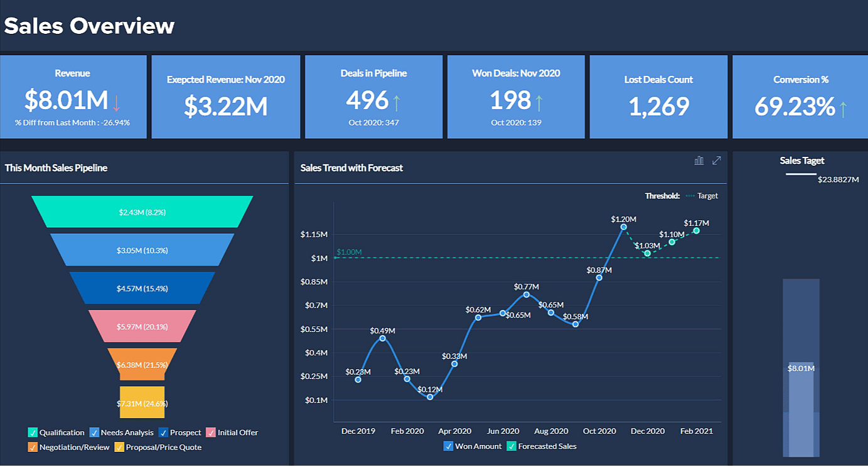
Task: Toggle the Qualification legend checkbox
Action: tap(33, 432)
